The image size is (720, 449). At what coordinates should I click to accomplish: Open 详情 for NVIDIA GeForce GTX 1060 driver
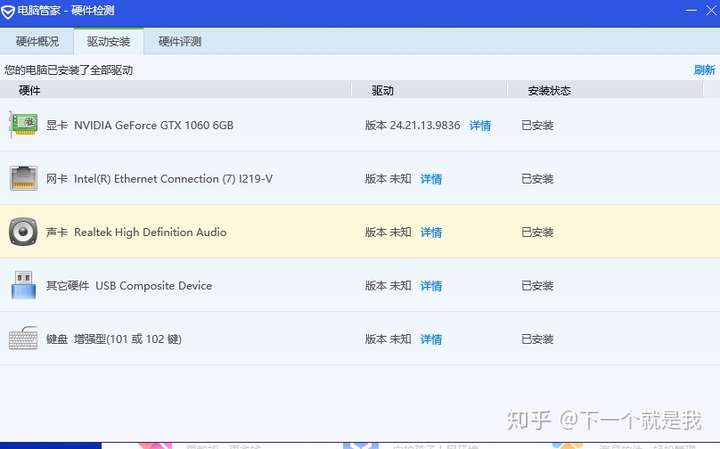(x=480, y=125)
